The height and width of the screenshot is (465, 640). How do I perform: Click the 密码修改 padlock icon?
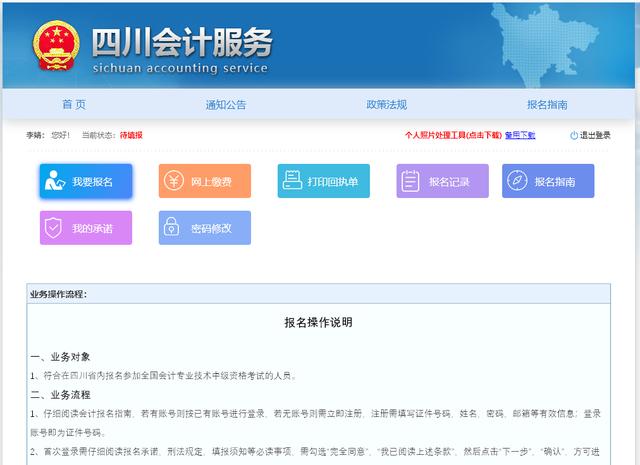(x=174, y=228)
